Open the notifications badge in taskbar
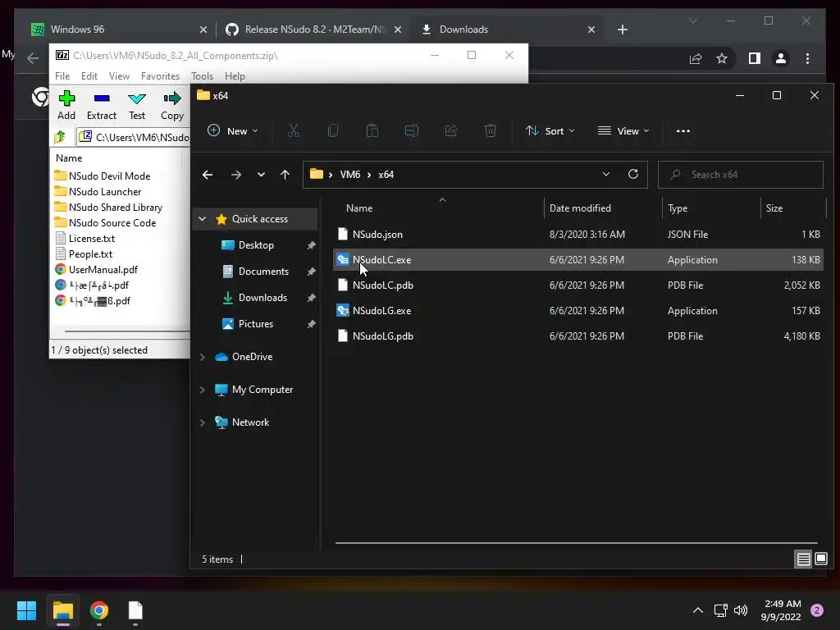Image resolution: width=840 pixels, height=630 pixels. pyautogui.click(x=817, y=610)
